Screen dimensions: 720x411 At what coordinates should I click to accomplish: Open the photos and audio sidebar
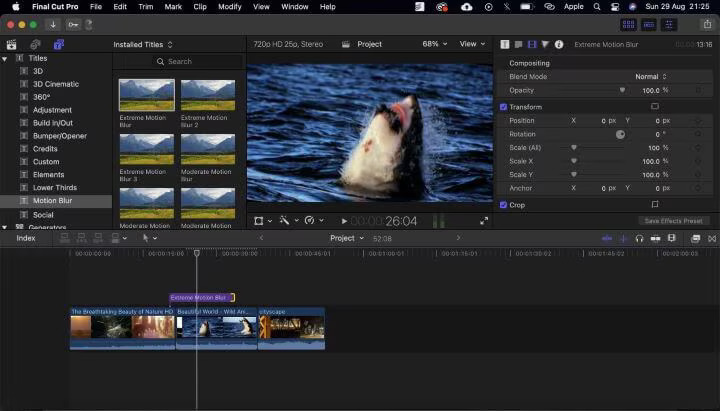coord(35,45)
